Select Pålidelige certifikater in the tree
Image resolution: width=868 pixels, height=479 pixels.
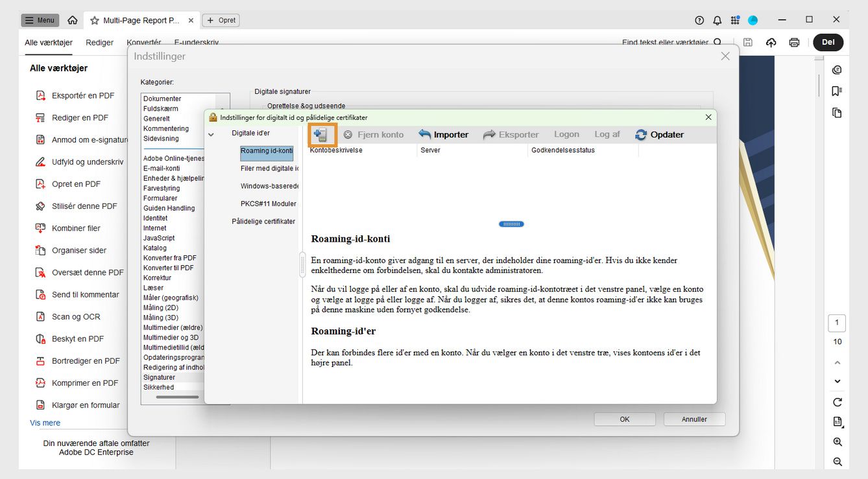click(x=262, y=221)
